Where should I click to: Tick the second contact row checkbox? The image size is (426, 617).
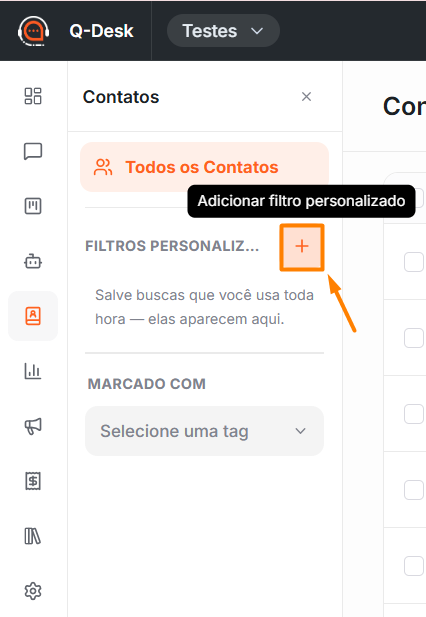tap(414, 338)
